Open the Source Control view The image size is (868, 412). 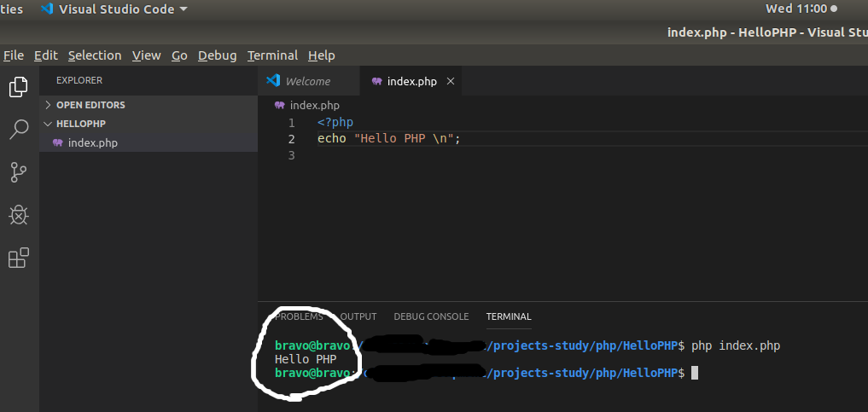[x=18, y=172]
